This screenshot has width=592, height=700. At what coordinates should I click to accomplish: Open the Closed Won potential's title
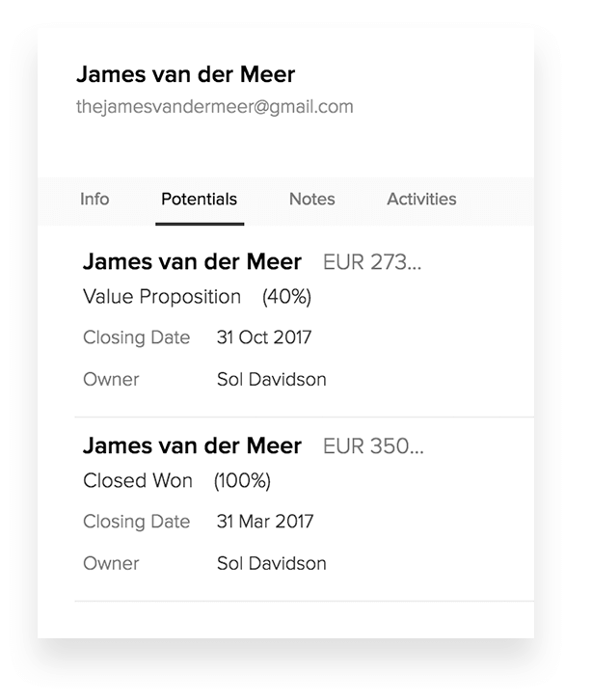(x=192, y=446)
